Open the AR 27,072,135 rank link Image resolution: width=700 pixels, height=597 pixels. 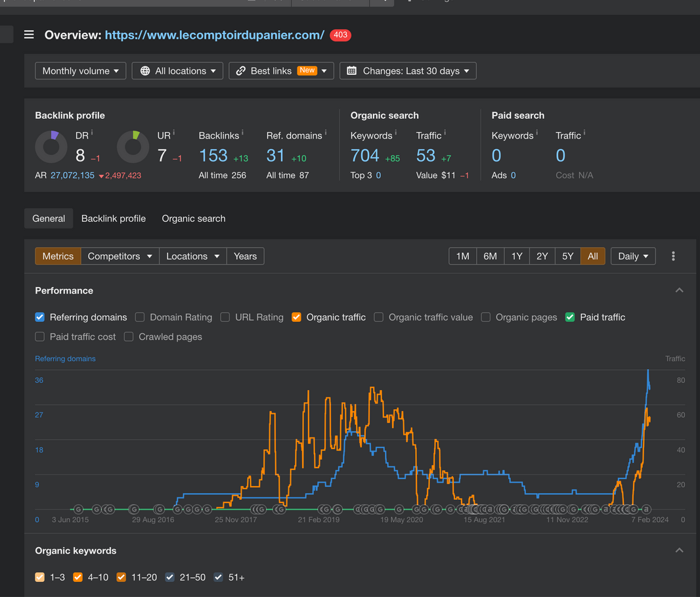click(72, 175)
